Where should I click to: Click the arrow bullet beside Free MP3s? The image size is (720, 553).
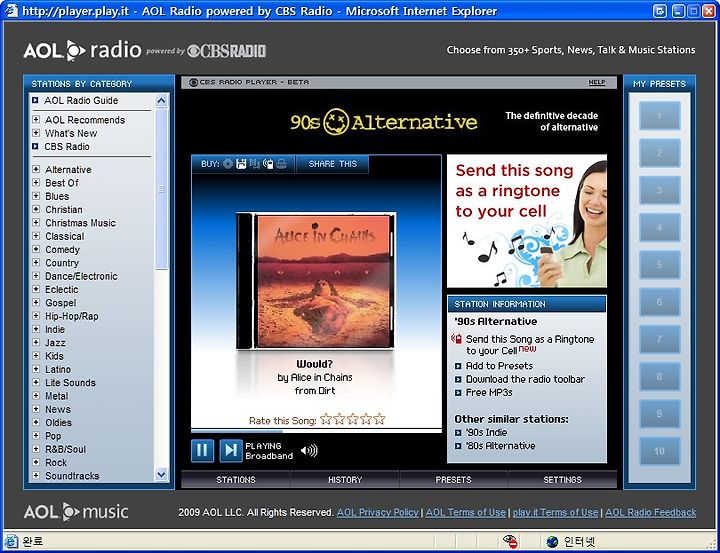point(458,393)
